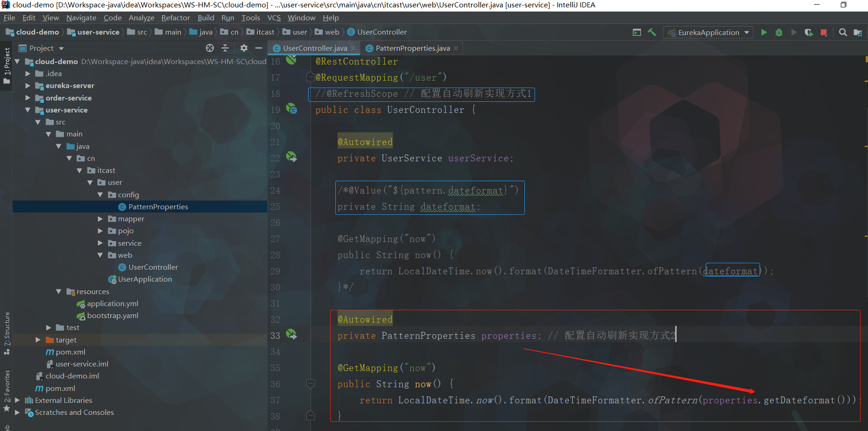This screenshot has width=868, height=431.
Task: Open the Project view mode dropdown
Action: (x=41, y=48)
